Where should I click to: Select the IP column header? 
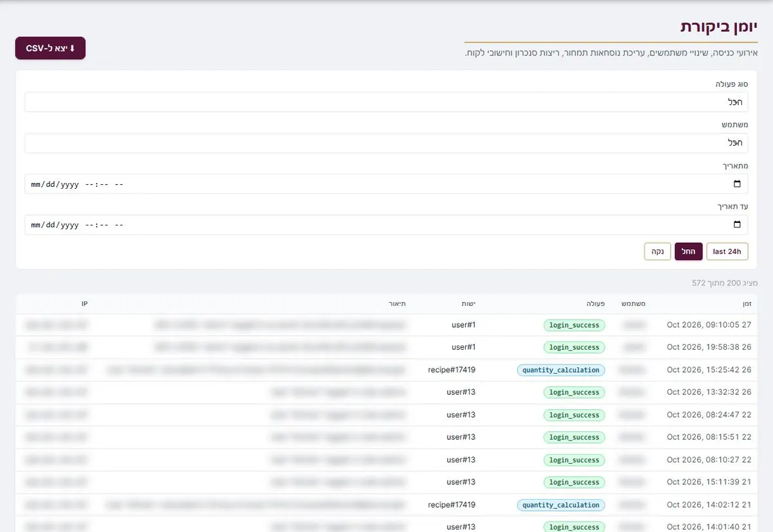84,303
